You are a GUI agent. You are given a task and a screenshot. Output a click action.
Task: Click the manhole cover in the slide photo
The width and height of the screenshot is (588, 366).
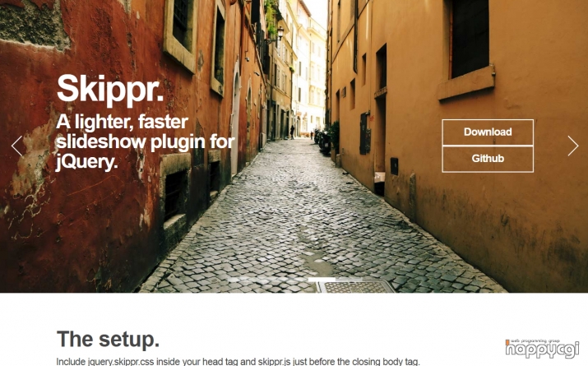pyautogui.click(x=355, y=286)
